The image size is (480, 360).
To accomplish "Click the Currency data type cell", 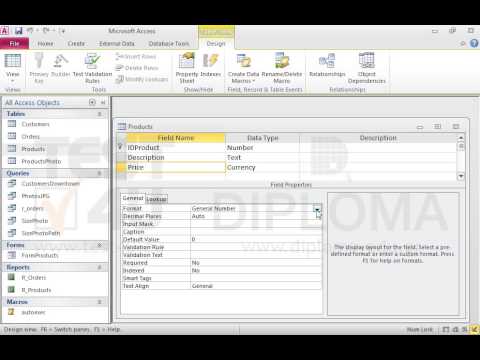I will point(262,167).
